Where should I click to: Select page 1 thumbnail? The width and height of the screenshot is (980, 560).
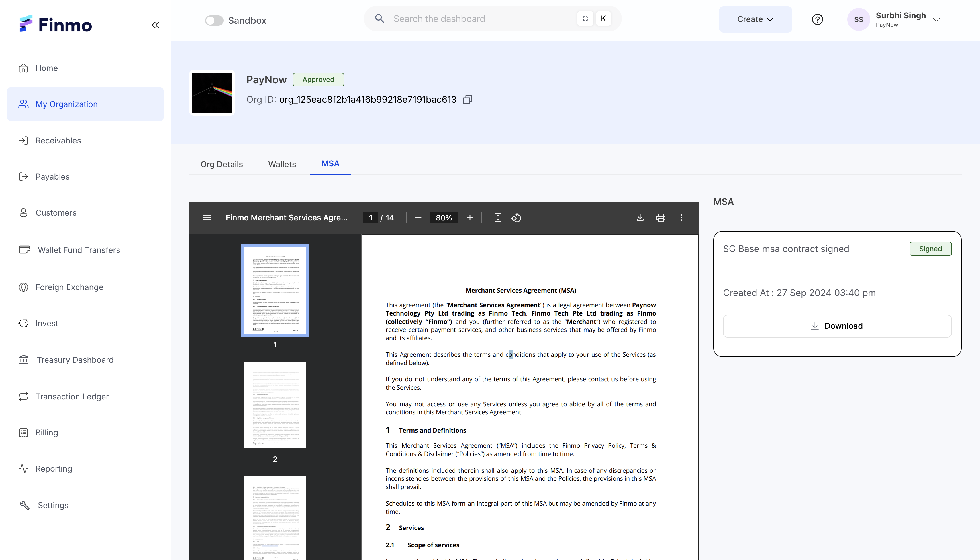pos(275,290)
